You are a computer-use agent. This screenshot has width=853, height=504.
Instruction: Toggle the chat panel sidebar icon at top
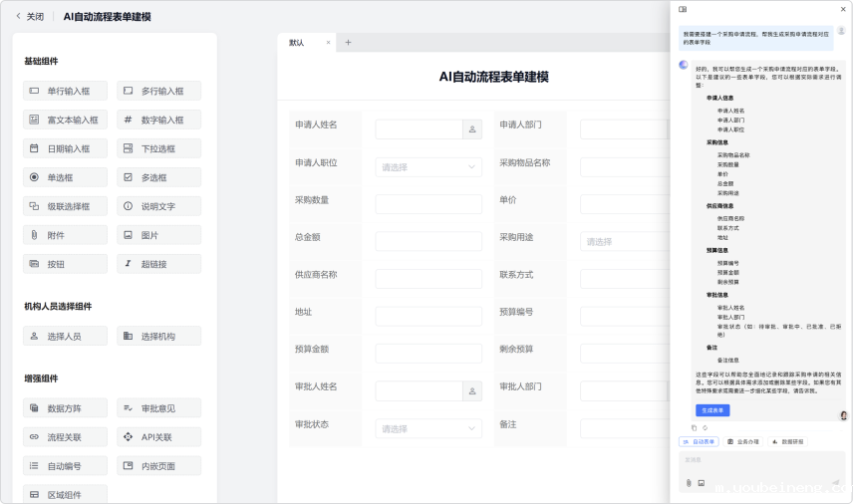point(683,9)
